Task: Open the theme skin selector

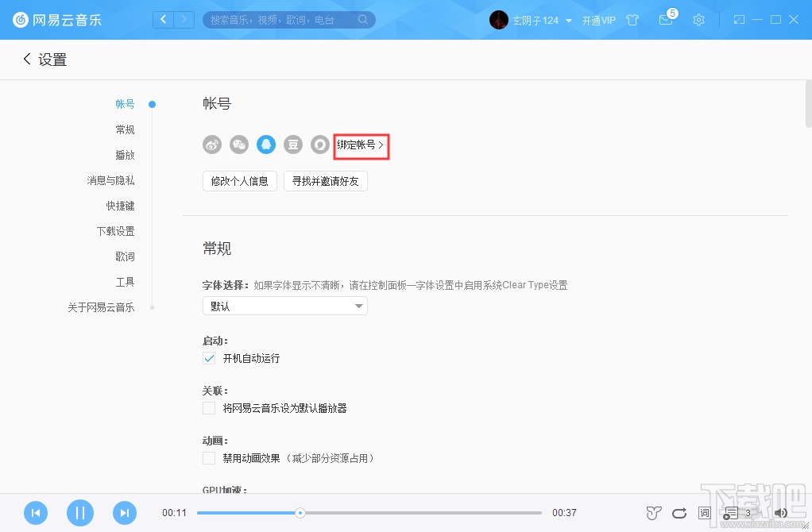Action: [x=632, y=20]
